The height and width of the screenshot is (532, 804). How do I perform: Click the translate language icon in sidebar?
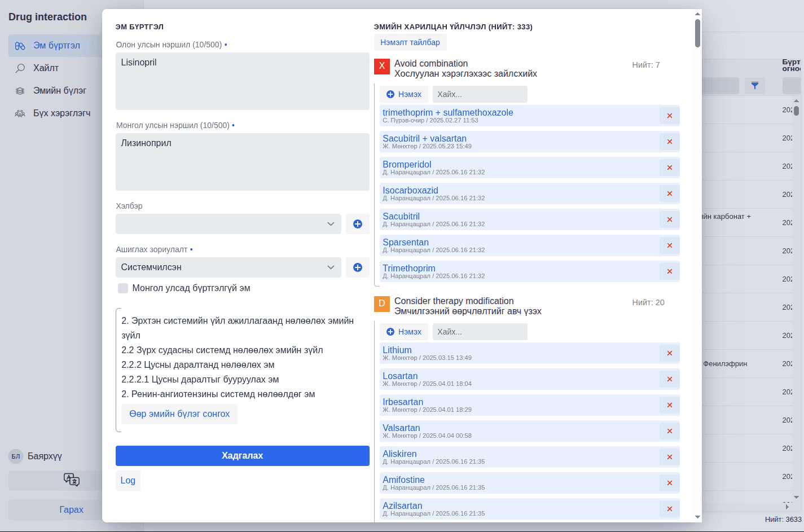click(x=71, y=480)
